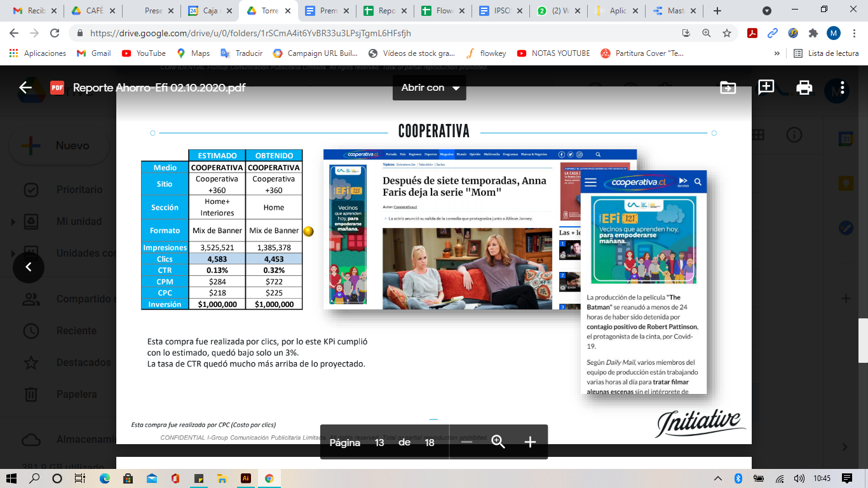The image size is (868, 488).
Task: Open Chrome's tab search dropdown arrow
Action: 767,11
